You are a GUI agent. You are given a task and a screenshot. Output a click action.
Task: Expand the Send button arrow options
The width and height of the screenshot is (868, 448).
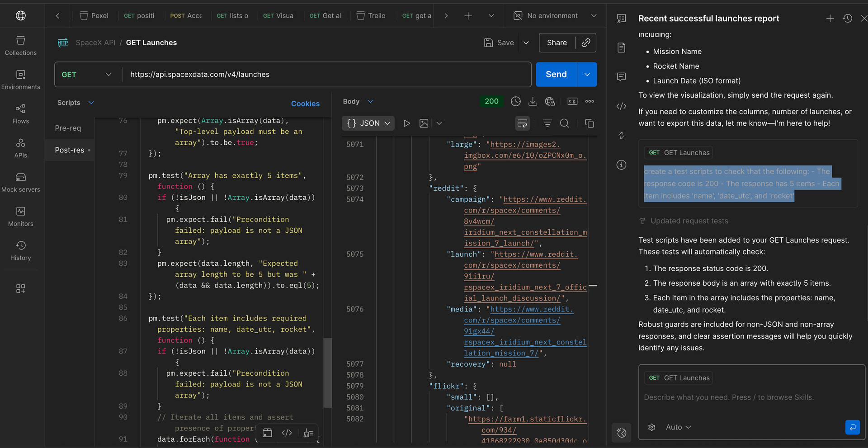(x=587, y=75)
